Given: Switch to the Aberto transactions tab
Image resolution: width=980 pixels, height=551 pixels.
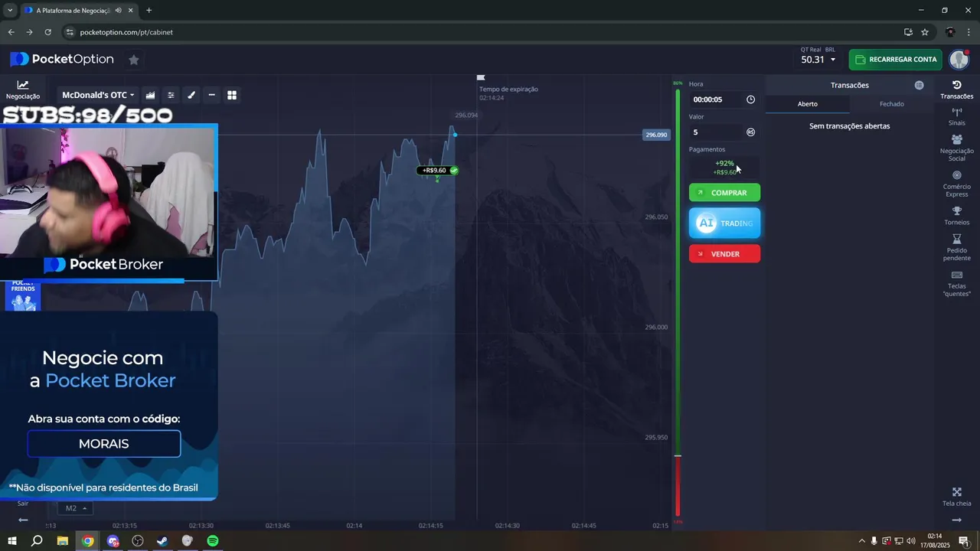Looking at the screenshot, I should tap(808, 104).
